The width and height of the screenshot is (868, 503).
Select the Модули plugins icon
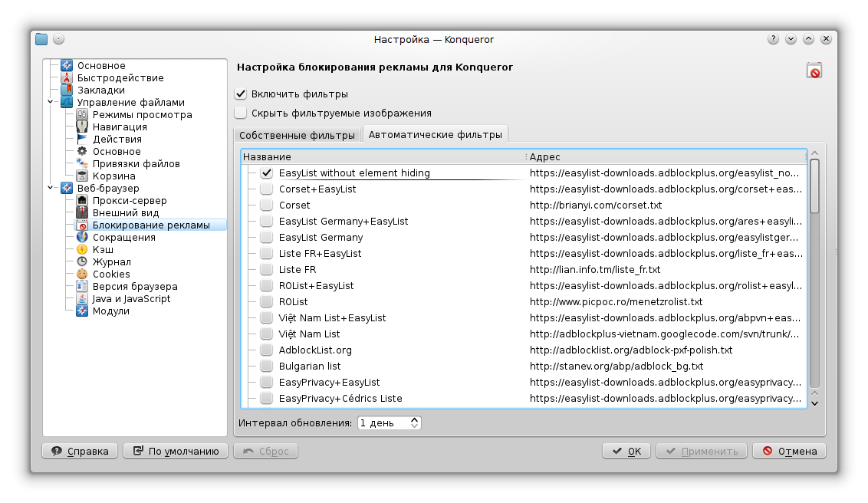(81, 311)
